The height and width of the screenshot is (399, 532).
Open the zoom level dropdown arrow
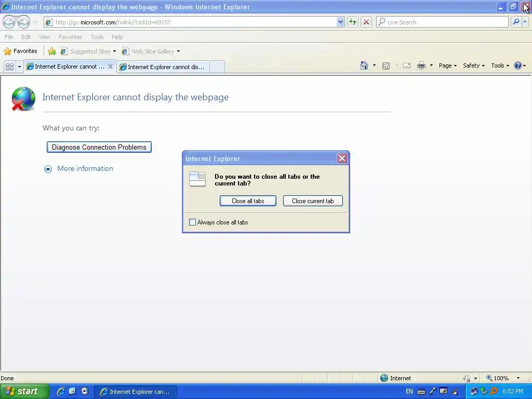[518, 378]
